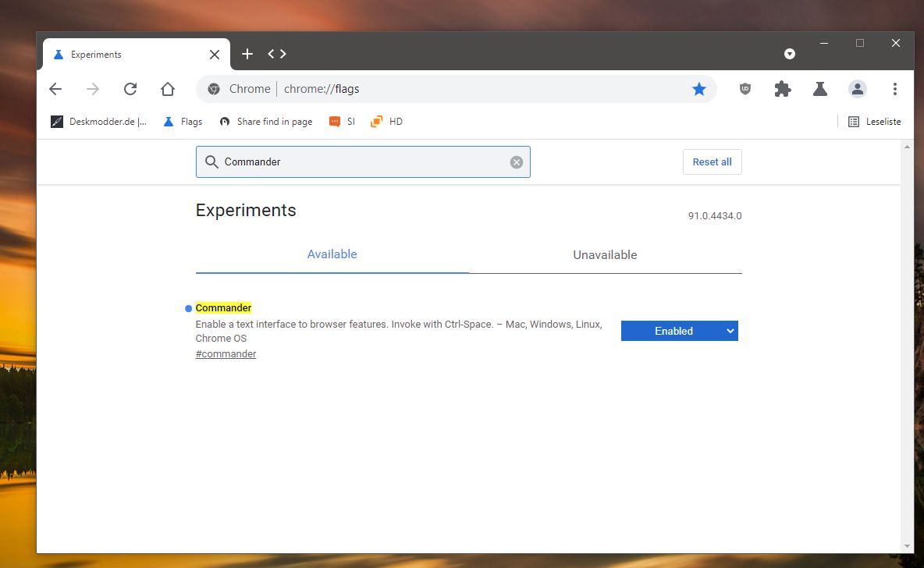Open Chrome three-dot menu
Screen dimensions: 924x568
pos(894,89)
